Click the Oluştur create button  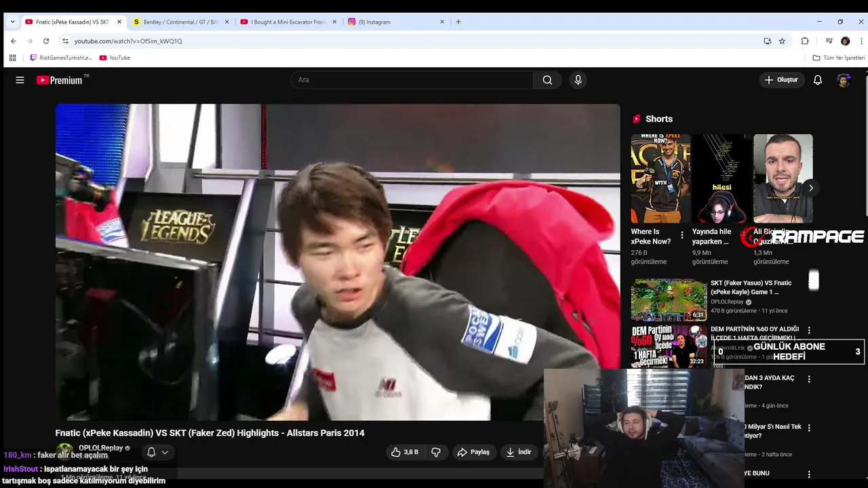coord(781,80)
